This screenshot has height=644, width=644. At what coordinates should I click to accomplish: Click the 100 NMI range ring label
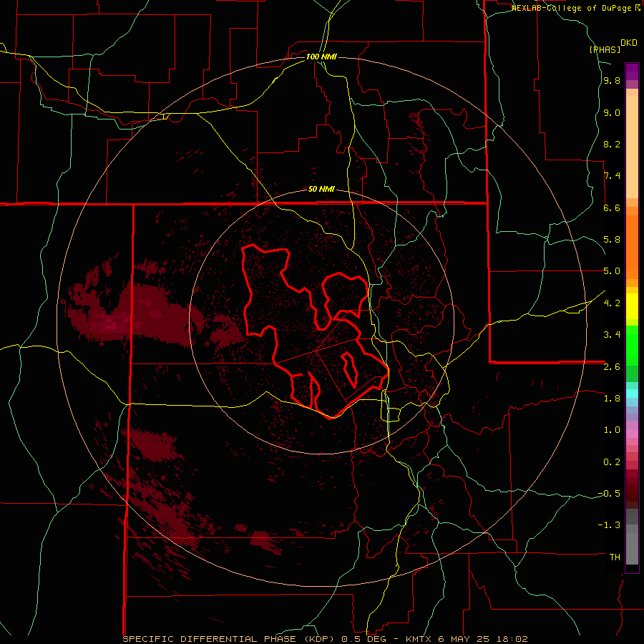pos(321,57)
